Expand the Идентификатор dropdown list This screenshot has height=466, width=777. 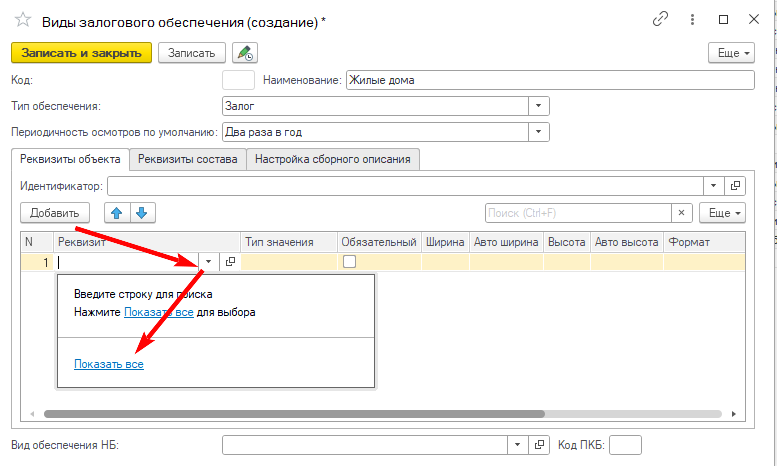tap(714, 186)
